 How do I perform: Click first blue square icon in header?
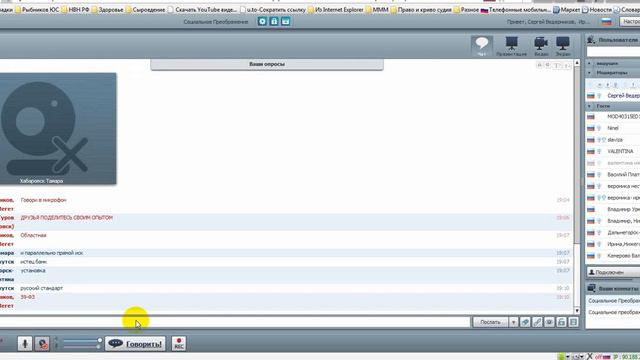coord(262,21)
